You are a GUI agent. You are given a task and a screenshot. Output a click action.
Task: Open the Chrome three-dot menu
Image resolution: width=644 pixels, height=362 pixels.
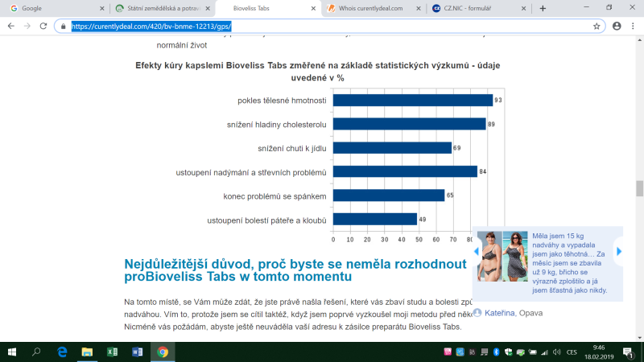coord(633,27)
